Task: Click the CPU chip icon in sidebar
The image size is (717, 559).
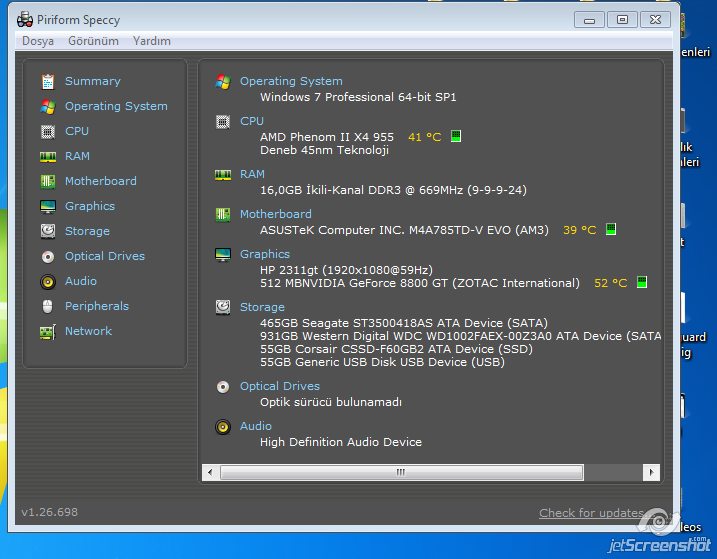Action: pos(48,132)
